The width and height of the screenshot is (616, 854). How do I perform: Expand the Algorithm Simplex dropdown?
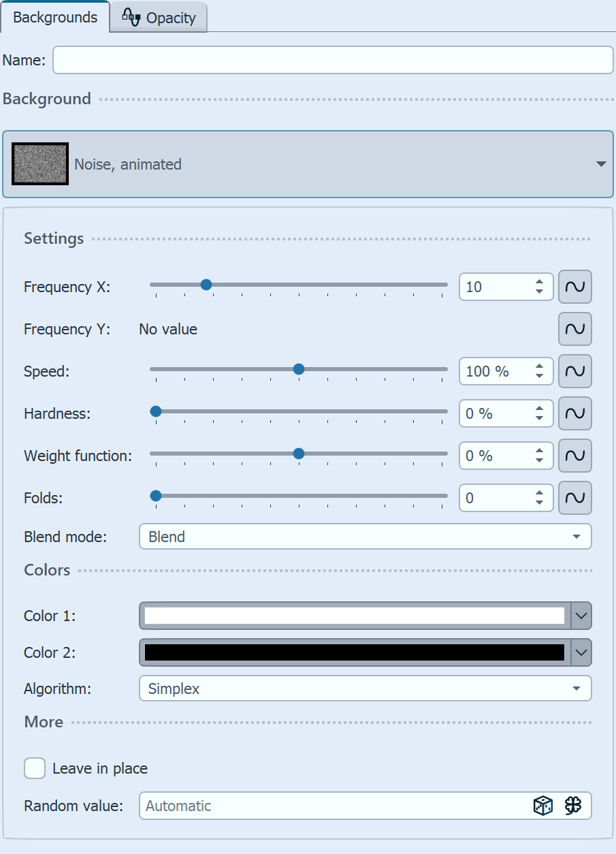[365, 689]
